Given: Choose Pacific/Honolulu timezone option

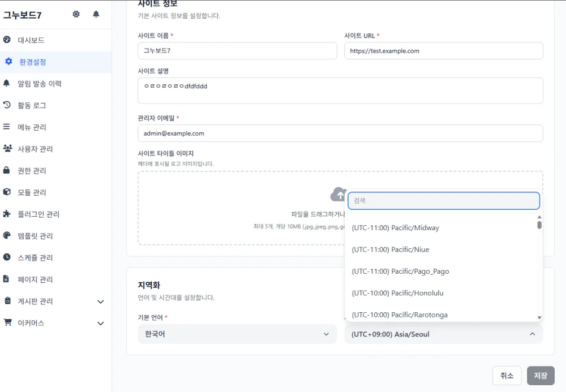Looking at the screenshot, I should point(441,293).
